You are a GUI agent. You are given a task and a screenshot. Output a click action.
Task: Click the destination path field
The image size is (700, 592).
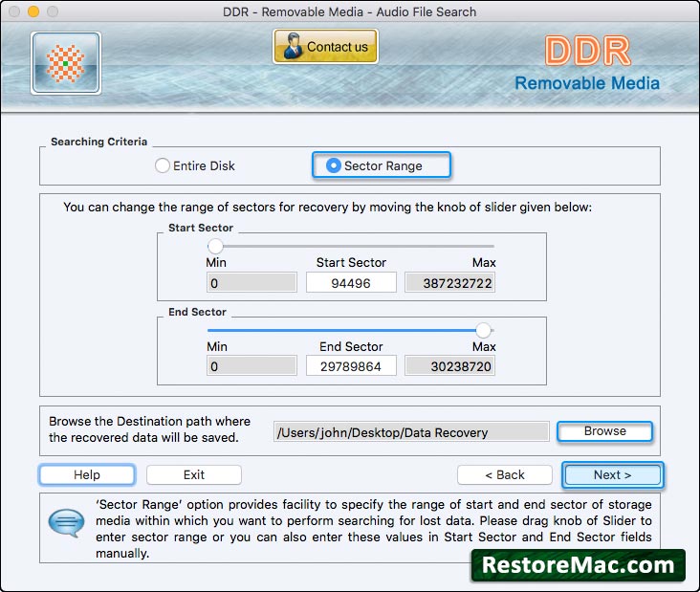411,432
